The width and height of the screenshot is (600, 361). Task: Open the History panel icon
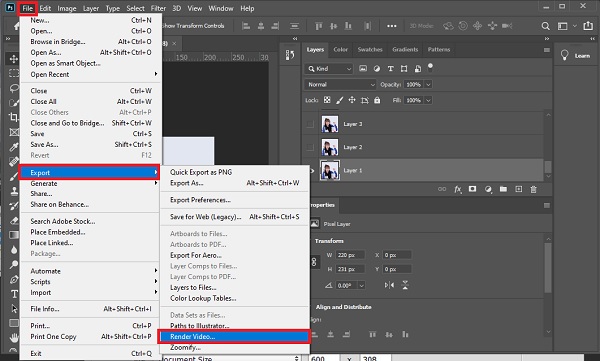pos(290,55)
